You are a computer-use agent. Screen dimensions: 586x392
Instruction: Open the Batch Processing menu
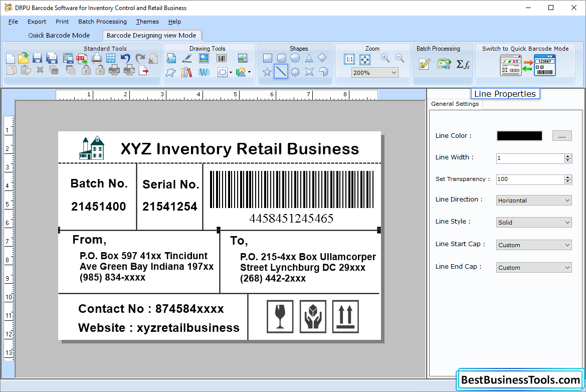point(102,22)
